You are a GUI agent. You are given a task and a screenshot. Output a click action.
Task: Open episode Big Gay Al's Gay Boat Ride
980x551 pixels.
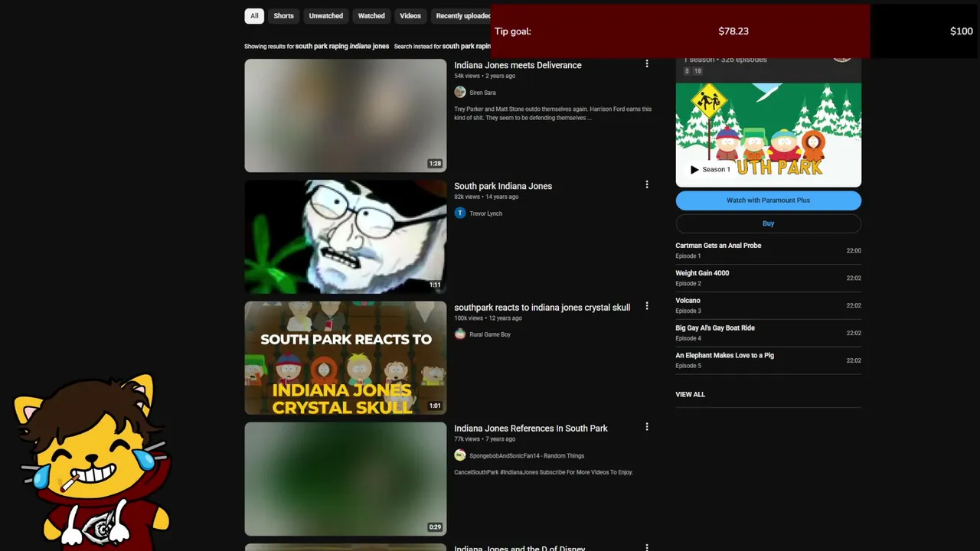(768, 333)
